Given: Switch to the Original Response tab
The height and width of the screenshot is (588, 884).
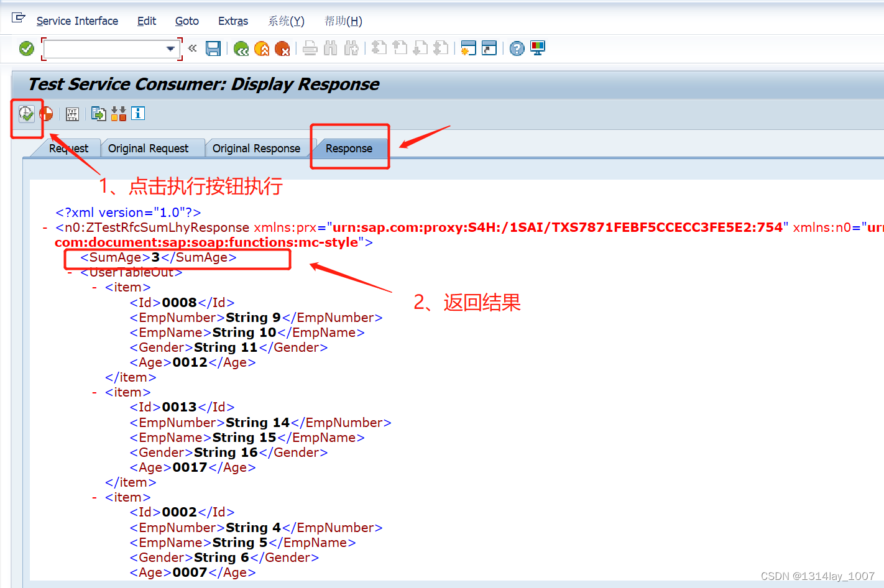Looking at the screenshot, I should 256,149.
